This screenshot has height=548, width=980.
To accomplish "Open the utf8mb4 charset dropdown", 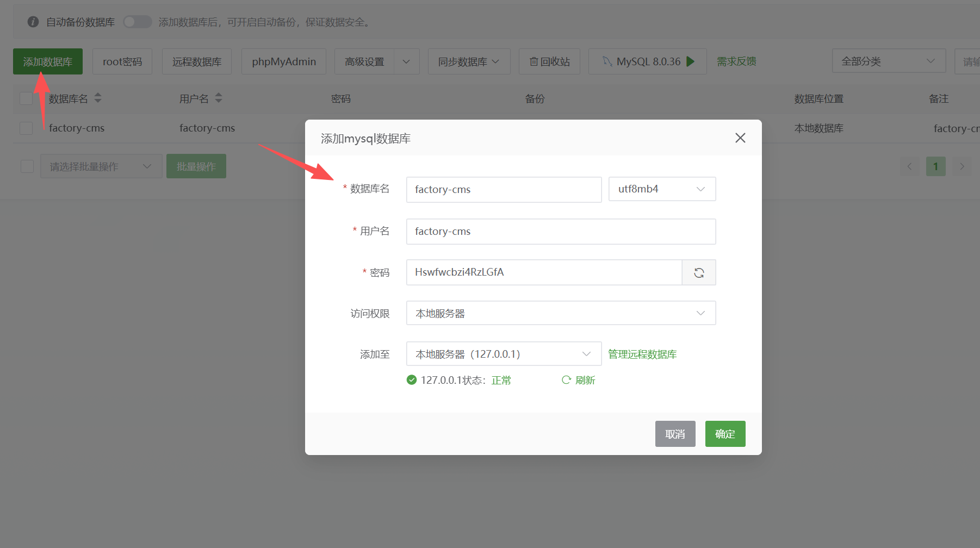I will coord(662,189).
